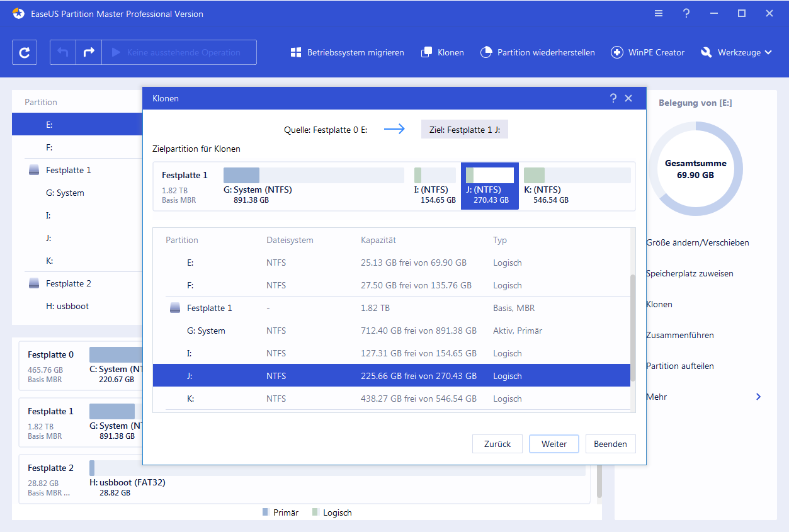
Task: Click the redo arrow in the toolbar
Action: (89, 52)
